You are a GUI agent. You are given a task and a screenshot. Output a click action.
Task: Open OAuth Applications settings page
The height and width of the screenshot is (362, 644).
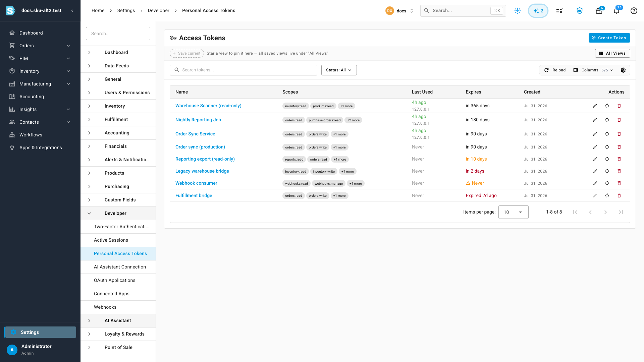click(118, 280)
